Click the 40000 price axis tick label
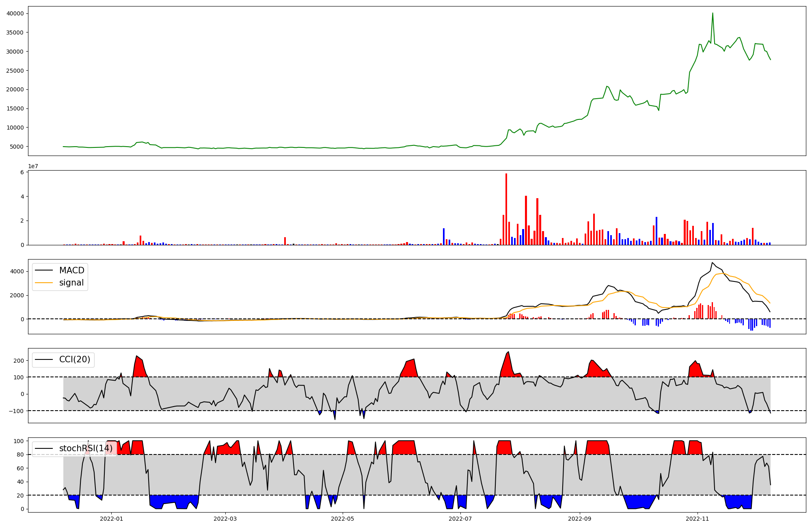The height and width of the screenshot is (528, 812). 15,13
